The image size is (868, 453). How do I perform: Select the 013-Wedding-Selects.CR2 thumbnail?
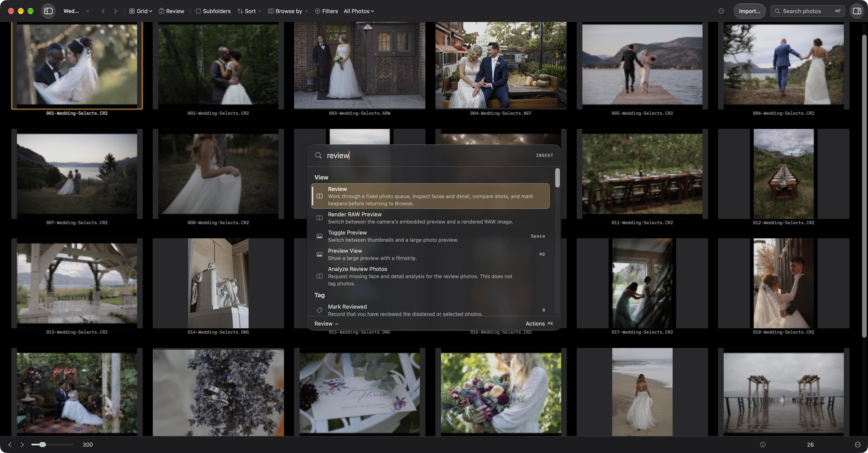(x=77, y=283)
